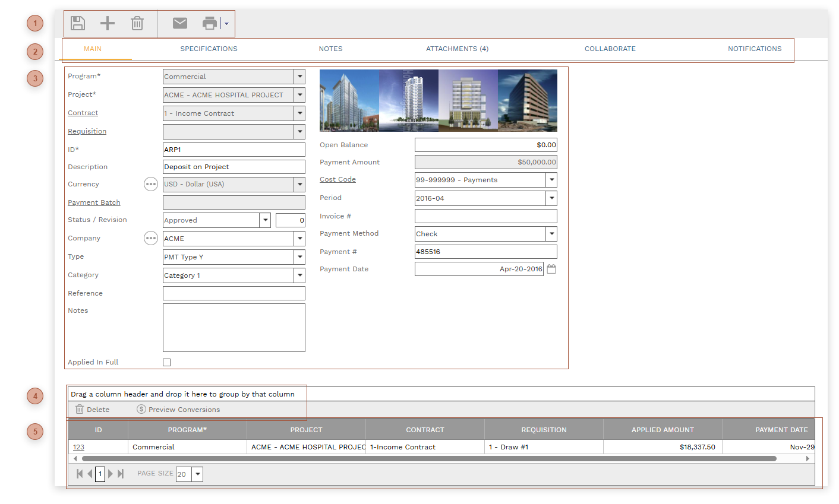Open the ellipsis options next to Company
This screenshot has height=504, width=839.
click(x=151, y=238)
